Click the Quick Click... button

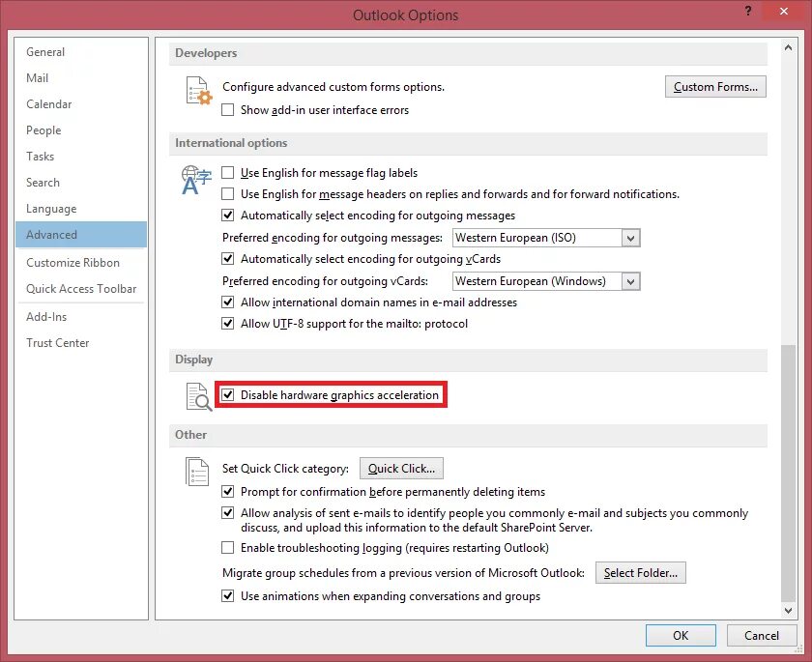coord(401,469)
